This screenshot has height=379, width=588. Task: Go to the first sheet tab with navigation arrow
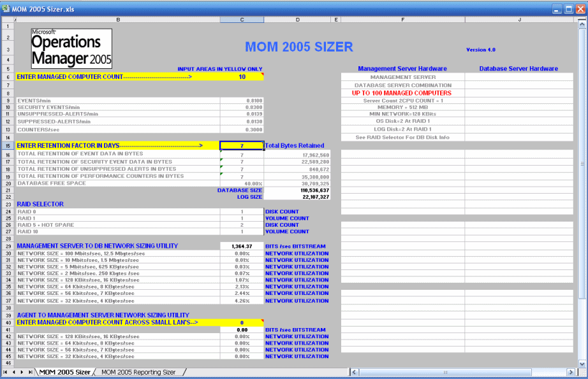point(5,372)
